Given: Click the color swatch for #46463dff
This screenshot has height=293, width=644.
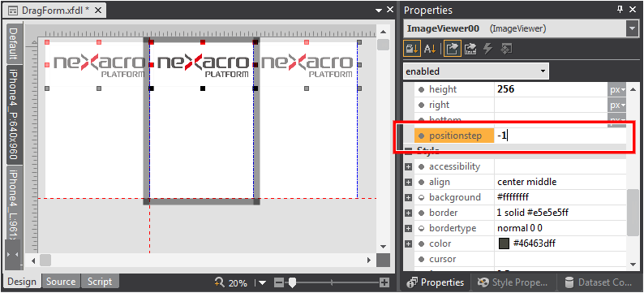Looking at the screenshot, I should [x=504, y=243].
